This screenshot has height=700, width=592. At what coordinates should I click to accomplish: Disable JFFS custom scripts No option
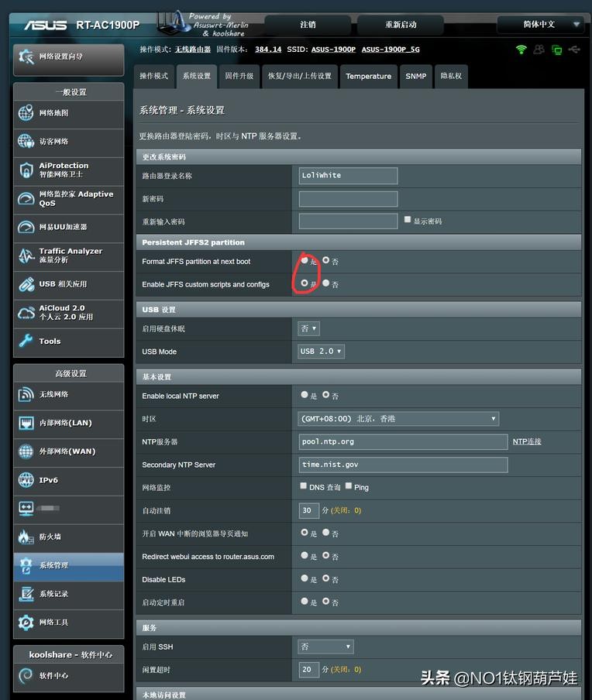pyautogui.click(x=325, y=283)
